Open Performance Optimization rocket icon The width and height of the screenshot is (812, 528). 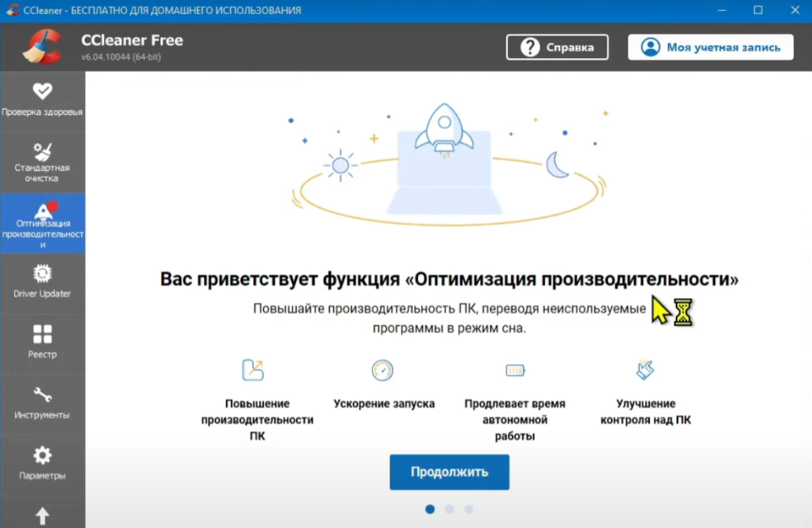[45, 210]
